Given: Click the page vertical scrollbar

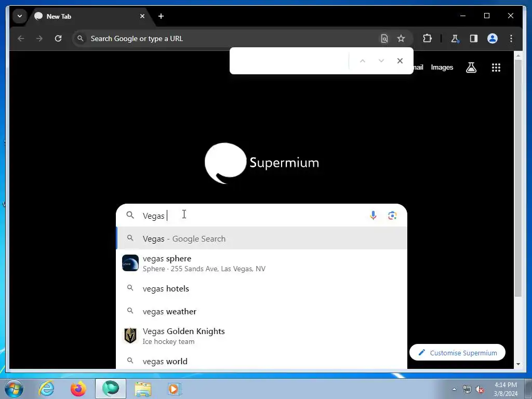Looking at the screenshot, I should (518, 179).
